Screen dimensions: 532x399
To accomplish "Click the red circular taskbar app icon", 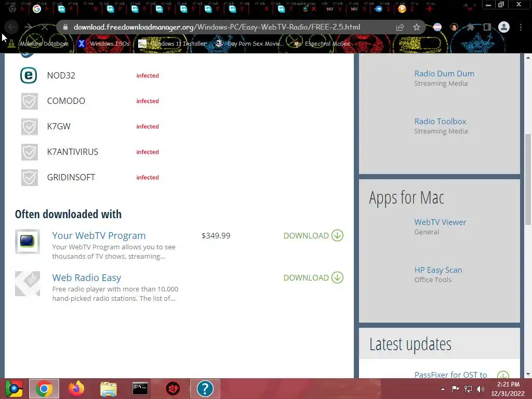I will [172, 389].
